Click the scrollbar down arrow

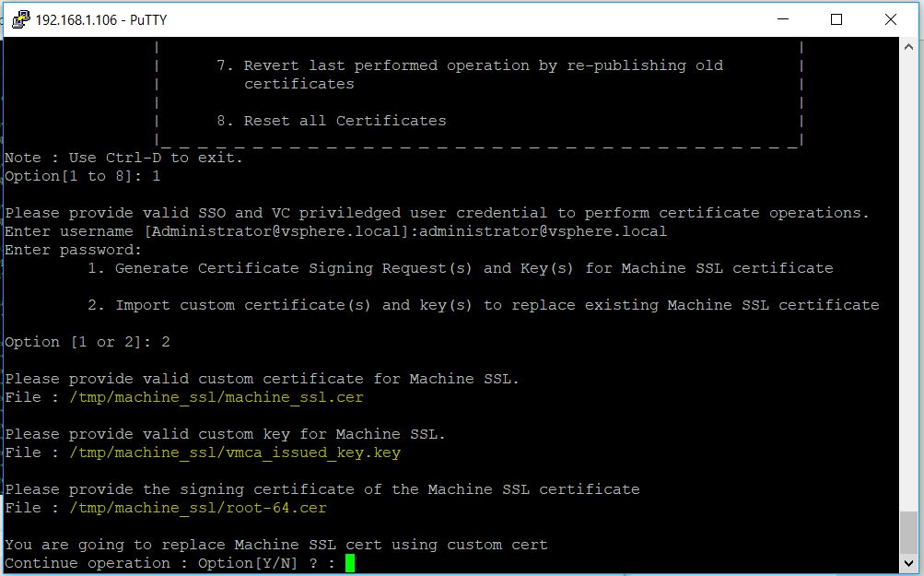pyautogui.click(x=908, y=563)
